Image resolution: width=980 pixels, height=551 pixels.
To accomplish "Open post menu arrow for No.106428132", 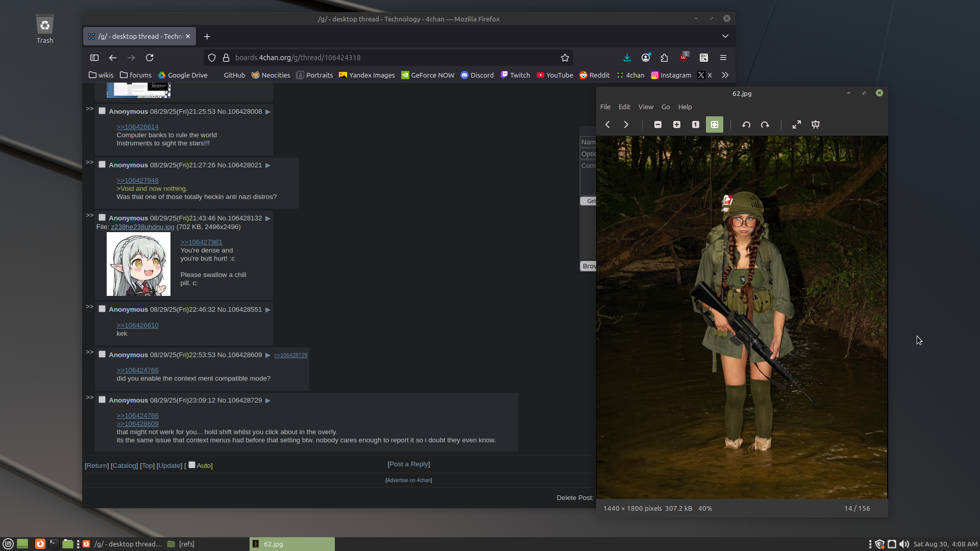I will click(267, 218).
